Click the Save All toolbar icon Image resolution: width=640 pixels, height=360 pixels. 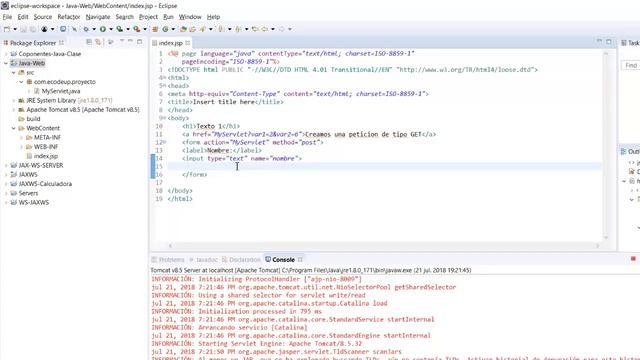[32, 29]
